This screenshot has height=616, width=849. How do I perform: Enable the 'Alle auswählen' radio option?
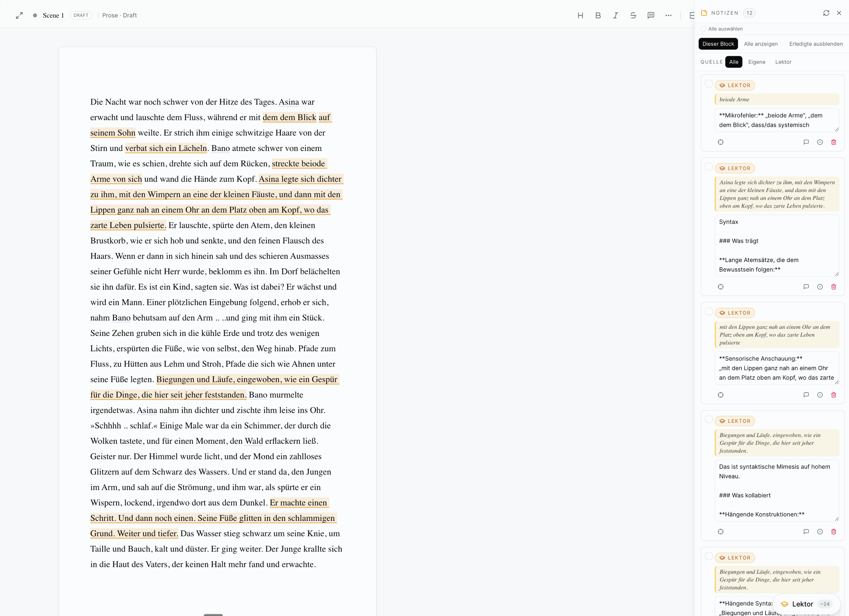tap(703, 29)
